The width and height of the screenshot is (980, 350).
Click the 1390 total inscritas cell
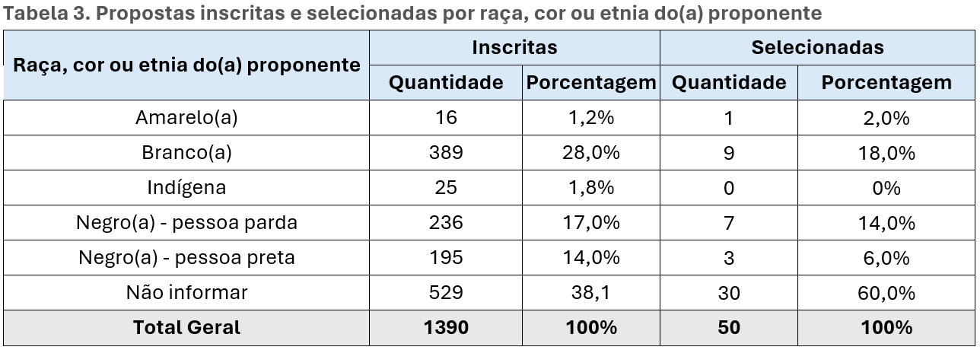446,327
